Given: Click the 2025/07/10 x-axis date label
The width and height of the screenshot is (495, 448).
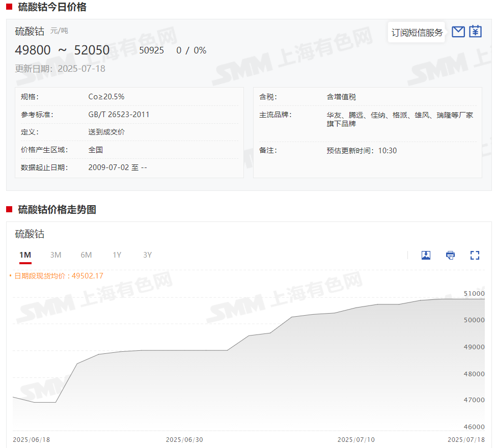Looking at the screenshot, I should coord(356,439).
